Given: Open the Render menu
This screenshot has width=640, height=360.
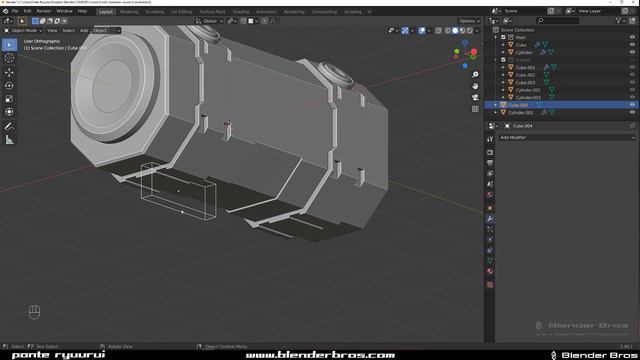Looking at the screenshot, I should pos(44,11).
